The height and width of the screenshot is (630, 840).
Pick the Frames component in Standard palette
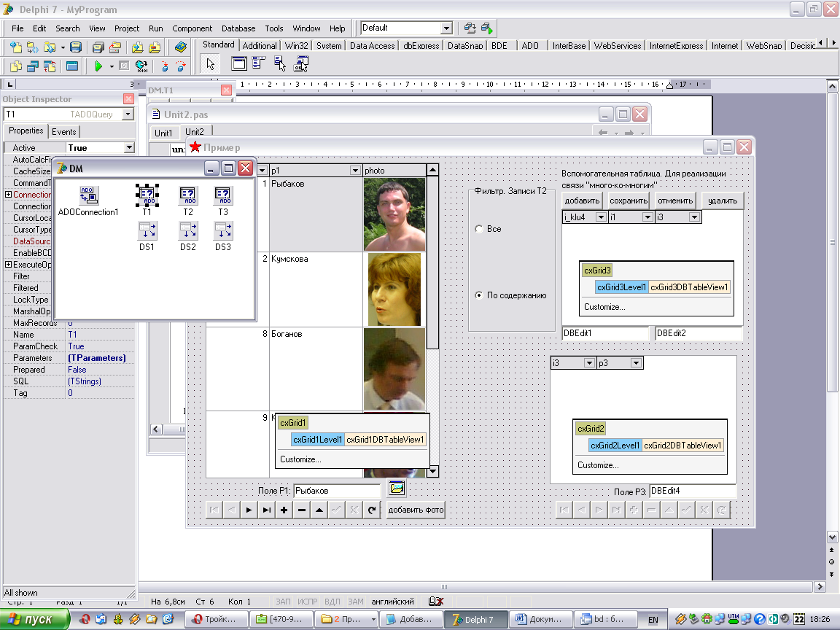(239, 63)
